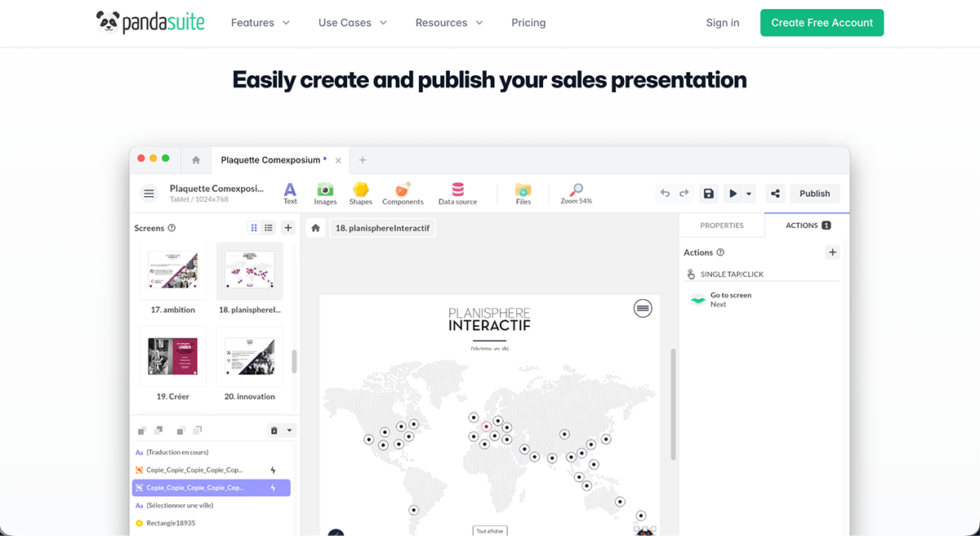Screen dimensions: 980x536
Task: Select the unhighlighted Copie_Copie_Copie layer row
Action: (x=212, y=470)
